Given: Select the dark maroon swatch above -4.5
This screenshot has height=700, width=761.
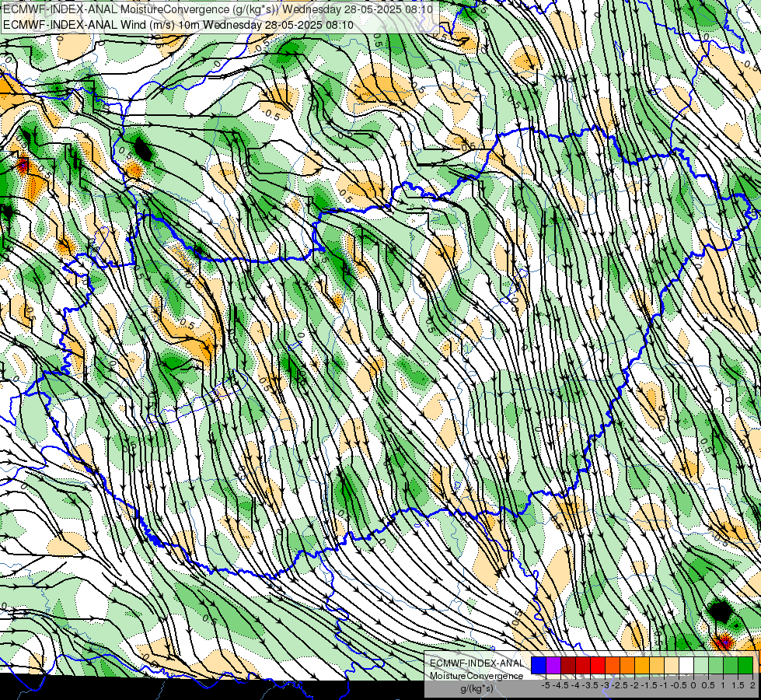Looking at the screenshot, I should [568, 666].
